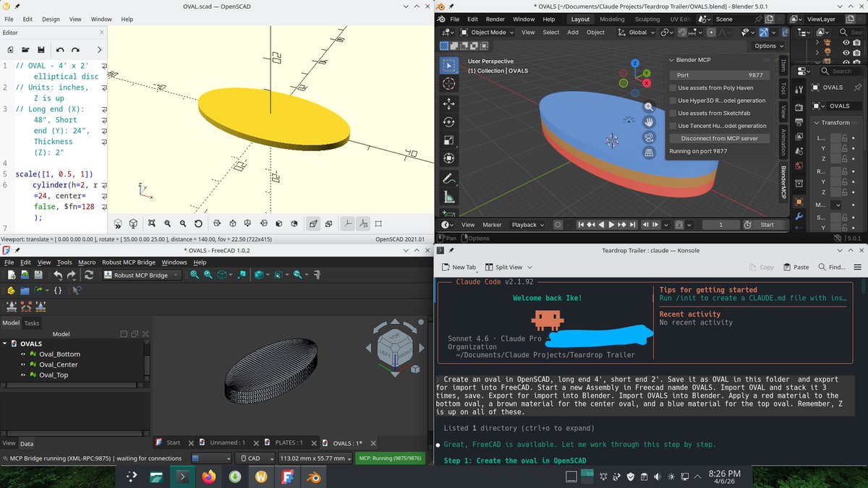Image resolution: width=868 pixels, height=488 pixels.
Task: Open Blender Playback dropdown
Action: tap(527, 225)
